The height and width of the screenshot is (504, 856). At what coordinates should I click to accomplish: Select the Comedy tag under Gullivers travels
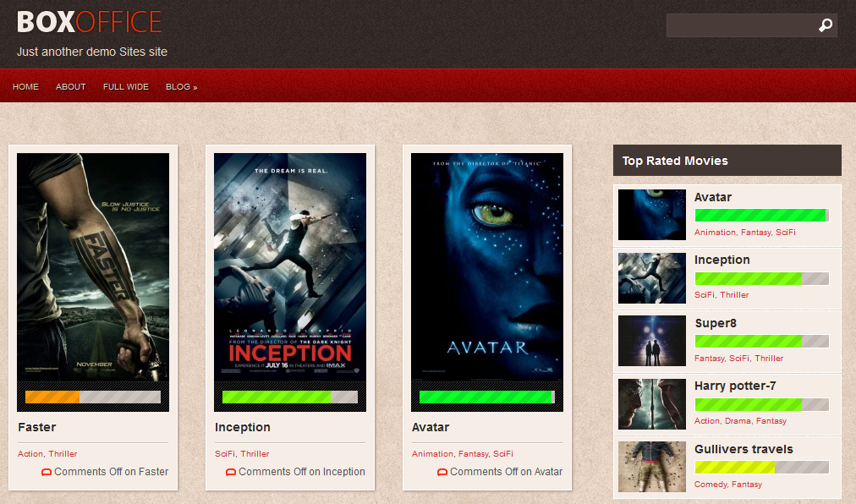click(711, 485)
